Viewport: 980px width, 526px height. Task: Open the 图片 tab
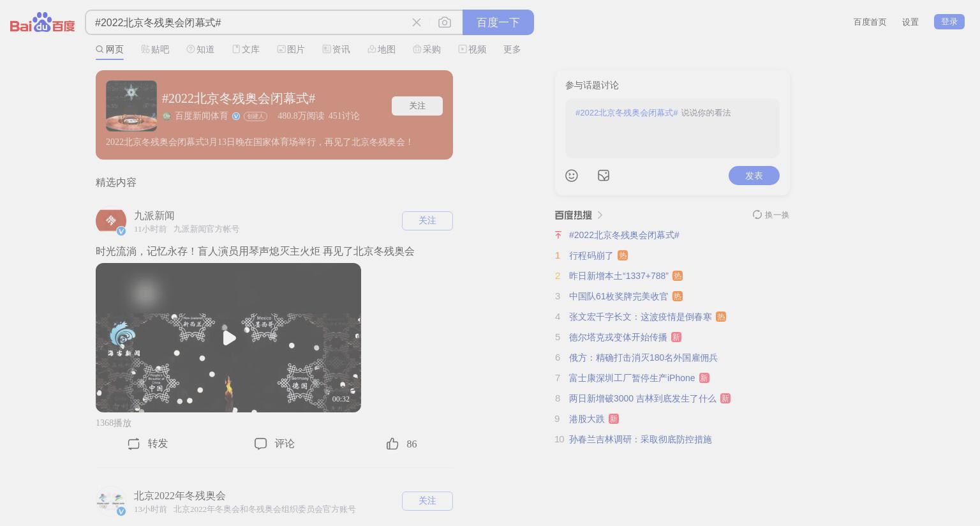(291, 49)
